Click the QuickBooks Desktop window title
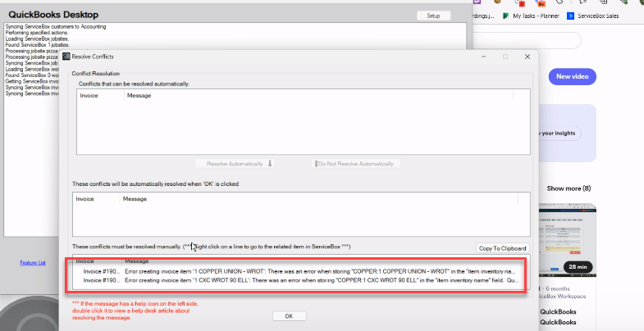The image size is (644, 331). [x=53, y=15]
